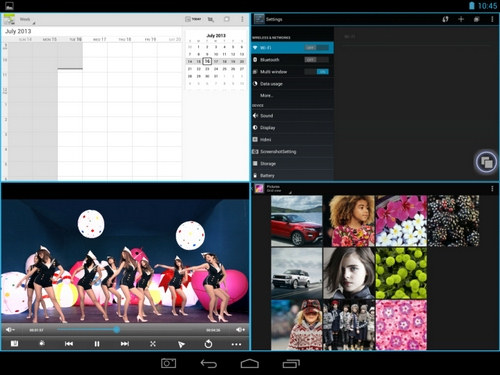Open Hdmi settings
500x375 pixels.
click(292, 140)
